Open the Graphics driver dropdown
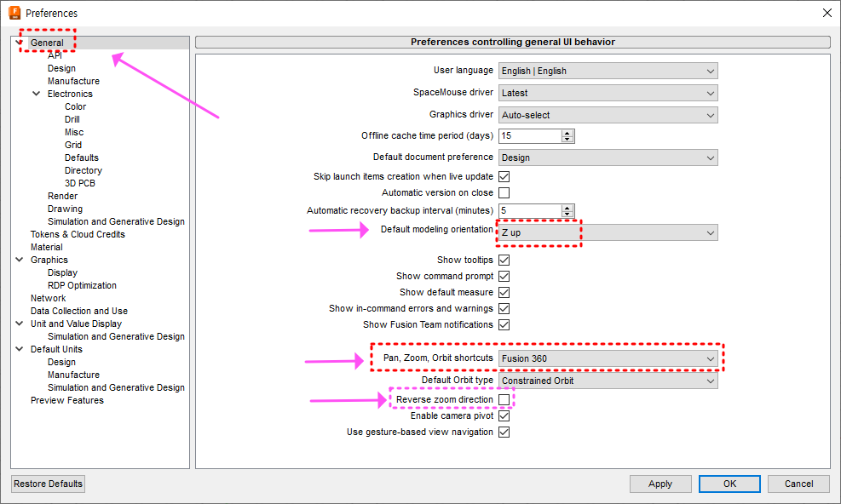This screenshot has height=504, width=841. click(608, 115)
